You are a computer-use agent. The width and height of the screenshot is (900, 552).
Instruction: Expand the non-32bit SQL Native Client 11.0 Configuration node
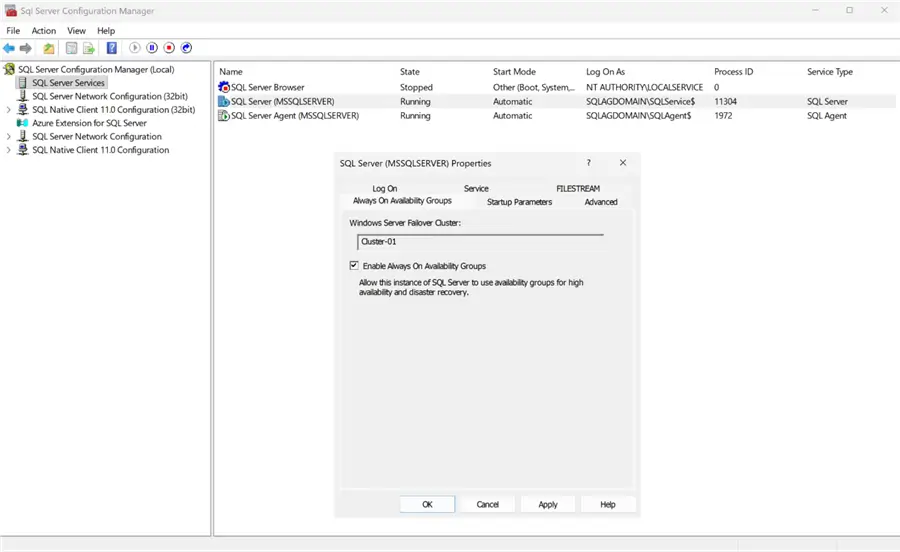tap(8, 150)
